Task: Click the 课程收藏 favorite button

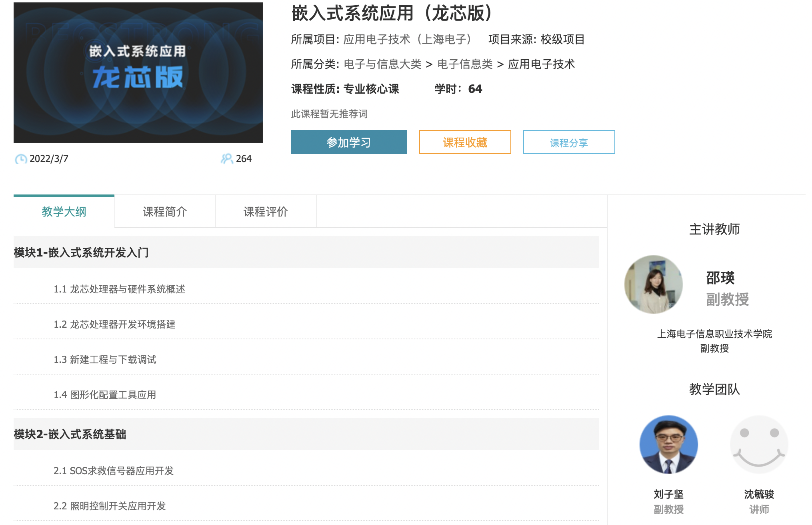Action: [464, 142]
